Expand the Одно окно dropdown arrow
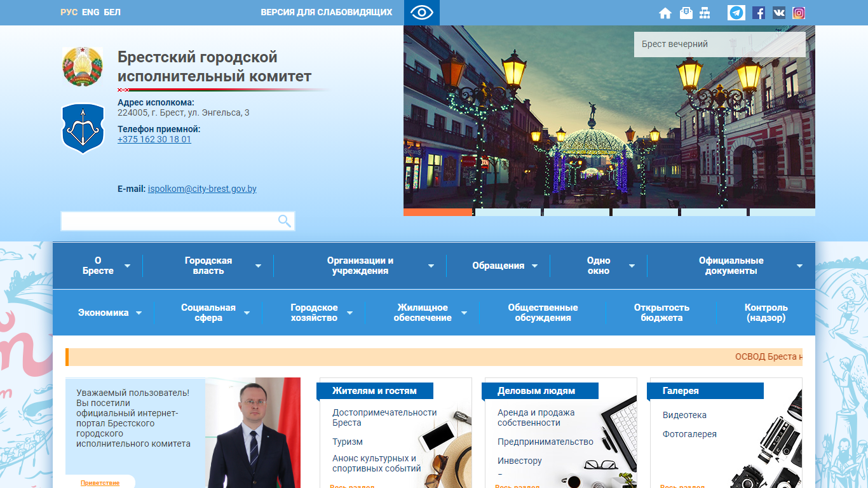The height and width of the screenshot is (488, 868). click(x=632, y=266)
